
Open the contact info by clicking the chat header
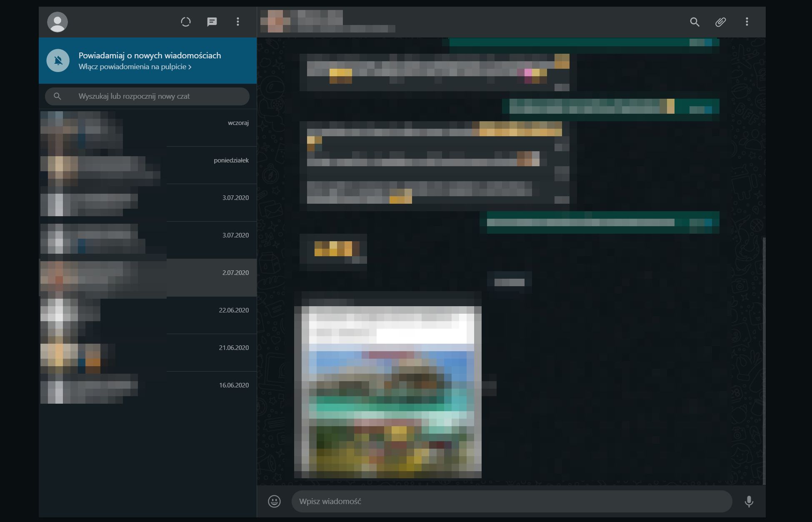[x=329, y=22]
